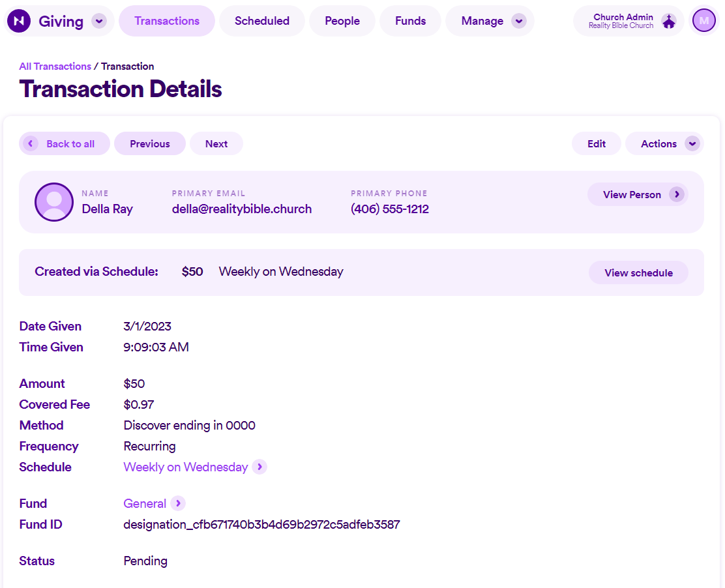Click the Edit button
Viewport: 725px width, 588px height.
[596, 143]
